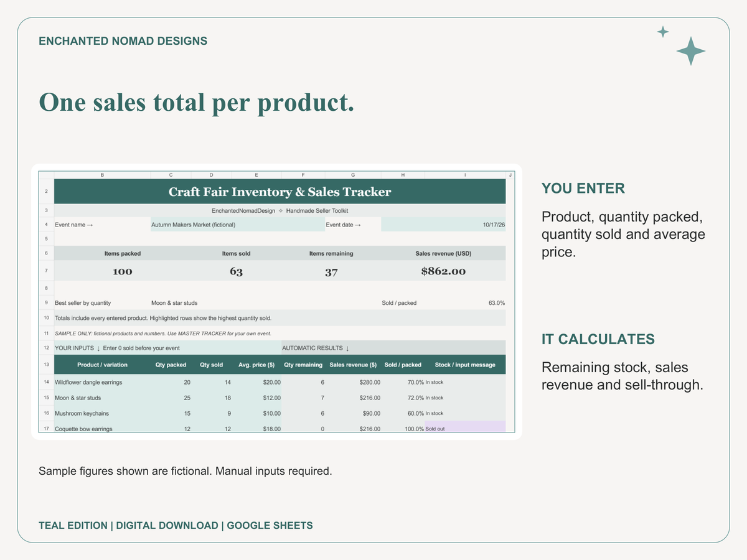Screen dimensions: 747x560
Task: Click the sales revenue cell '$280.00'
Action: pos(353,382)
